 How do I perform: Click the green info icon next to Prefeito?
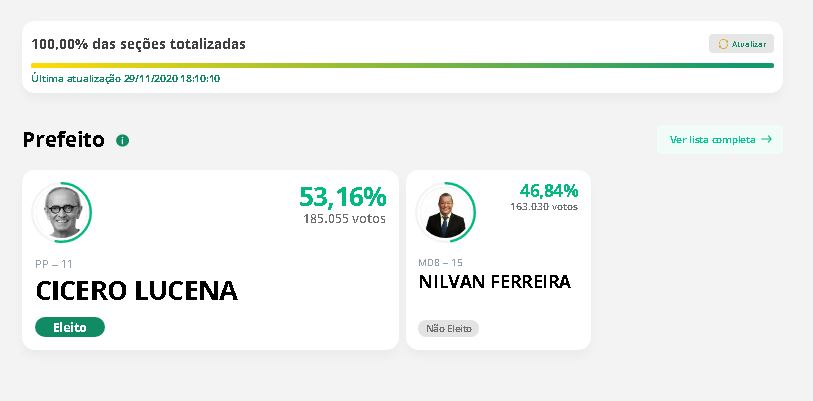click(x=123, y=140)
